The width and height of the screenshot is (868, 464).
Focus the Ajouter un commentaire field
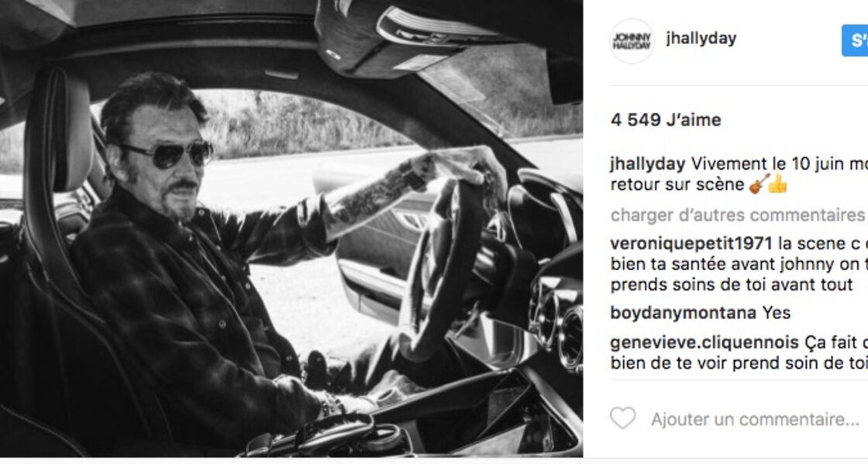tap(755, 419)
